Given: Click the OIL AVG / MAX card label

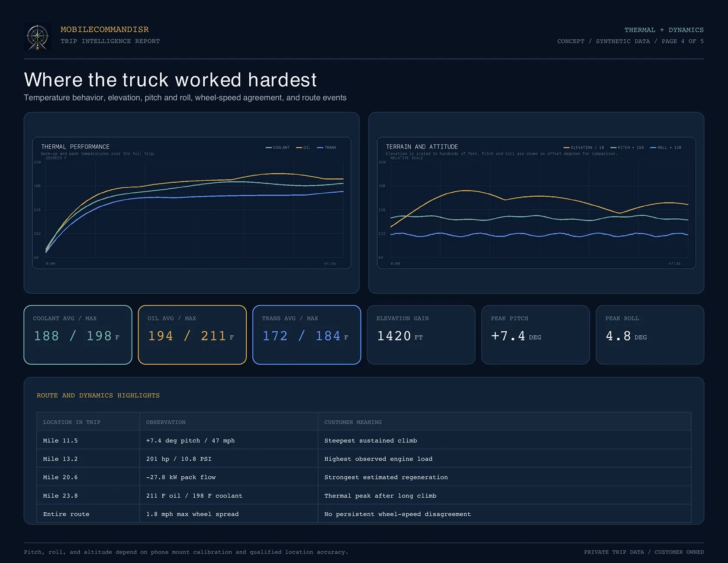Looking at the screenshot, I should pyautogui.click(x=172, y=318).
